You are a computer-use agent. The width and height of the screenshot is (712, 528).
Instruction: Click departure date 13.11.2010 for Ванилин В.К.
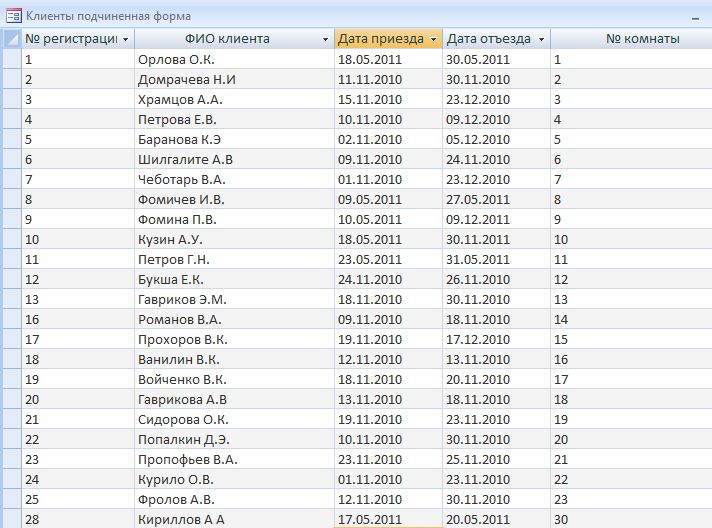click(496, 359)
